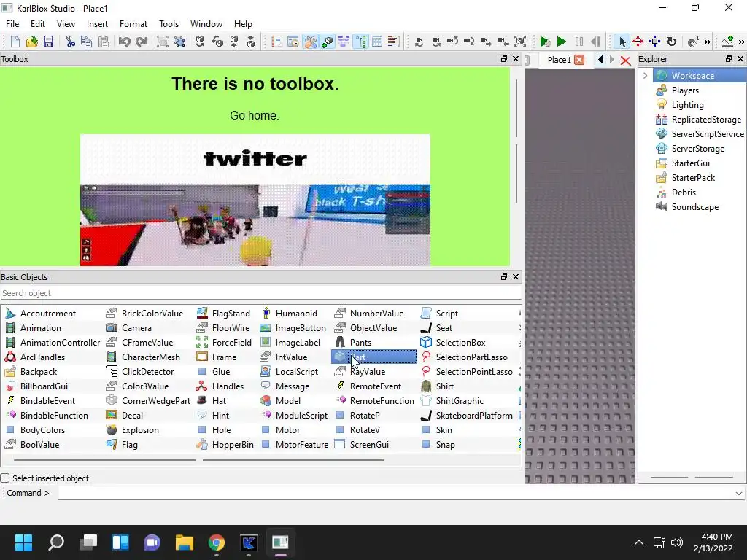Open File Explorer from the taskbar
747x560 pixels.
pyautogui.click(x=185, y=542)
